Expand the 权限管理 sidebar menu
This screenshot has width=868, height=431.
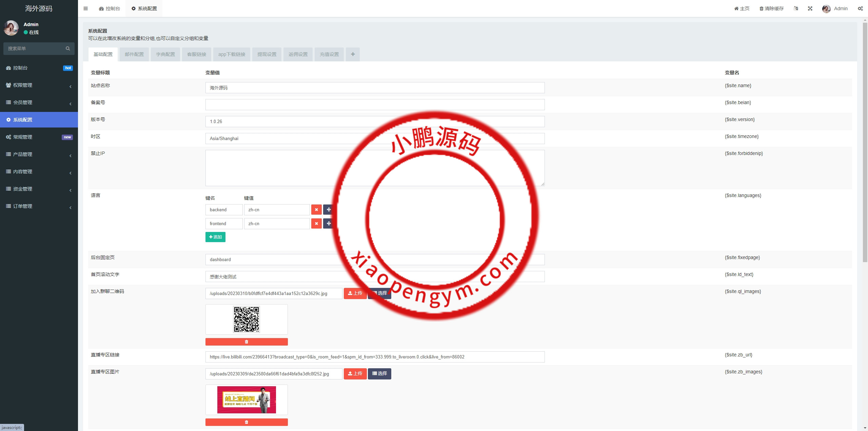[x=39, y=85]
